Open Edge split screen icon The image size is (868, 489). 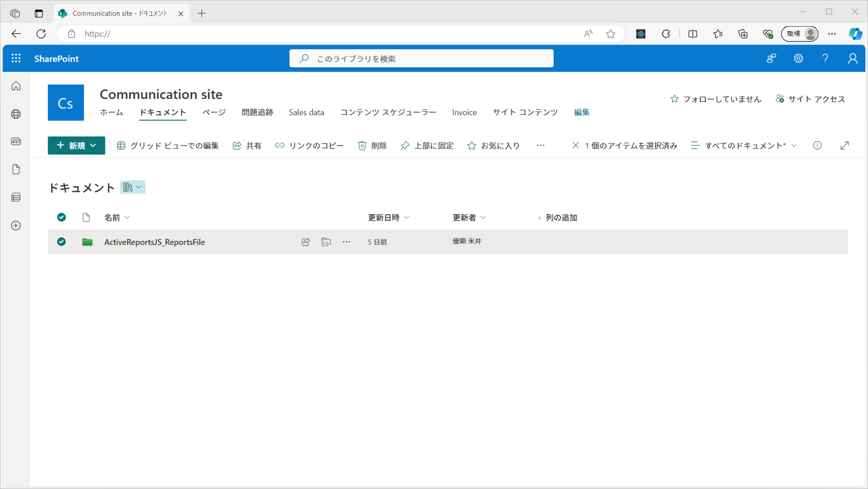click(693, 33)
